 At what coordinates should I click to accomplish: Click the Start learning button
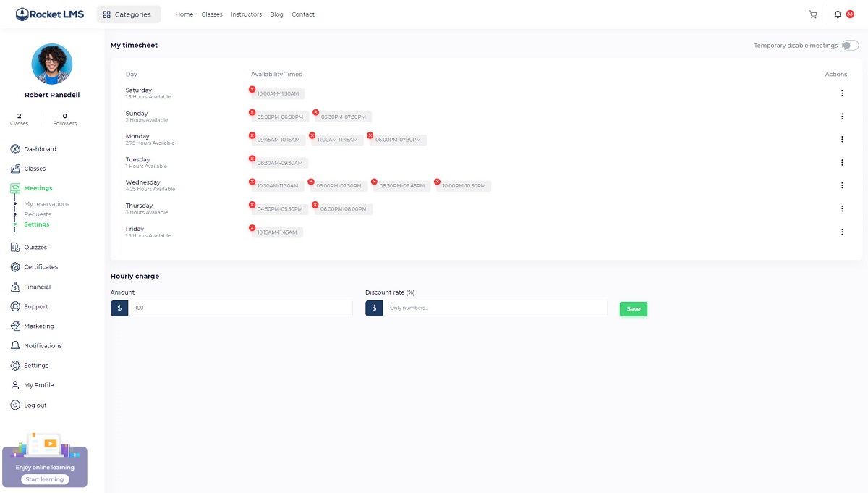tap(45, 479)
